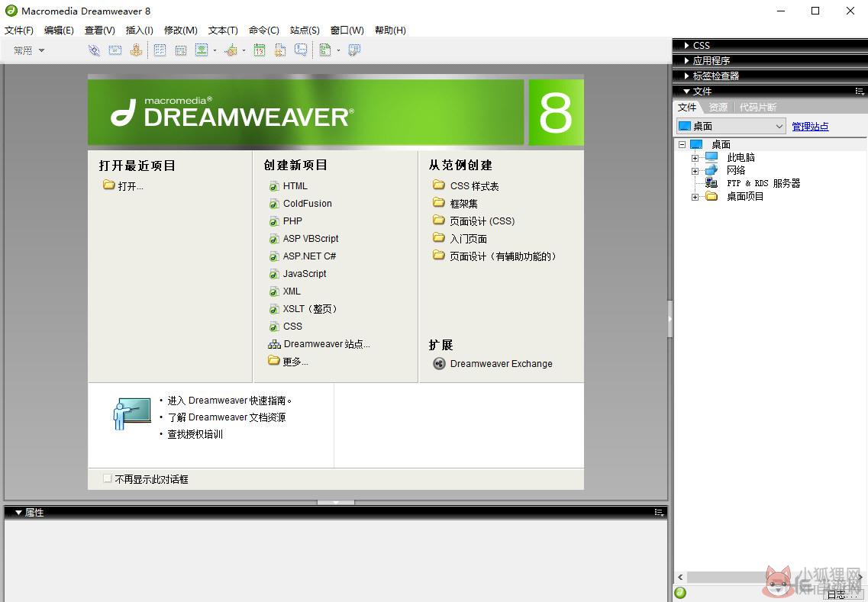Click the Files panel horizontal scrollbar thumb
The image size is (868, 602).
731,577
